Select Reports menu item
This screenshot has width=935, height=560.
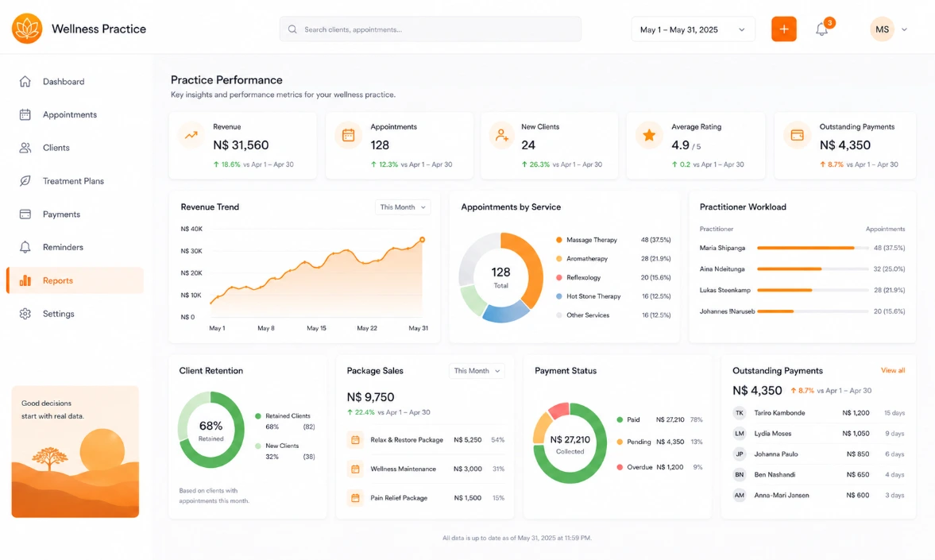point(75,280)
